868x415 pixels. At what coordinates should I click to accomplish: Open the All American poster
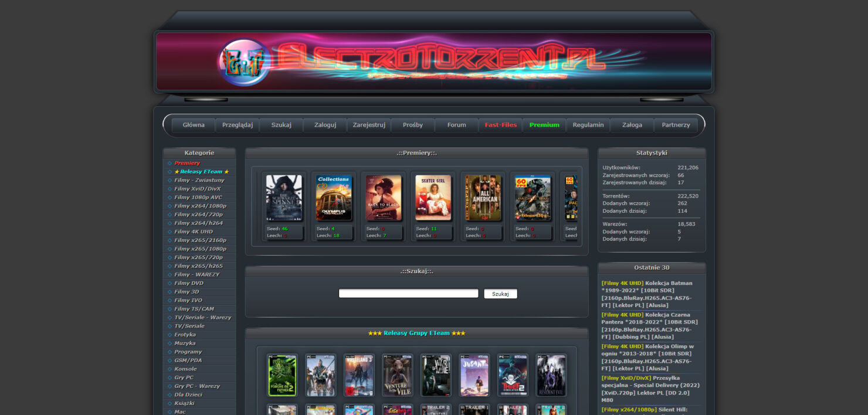point(483,198)
